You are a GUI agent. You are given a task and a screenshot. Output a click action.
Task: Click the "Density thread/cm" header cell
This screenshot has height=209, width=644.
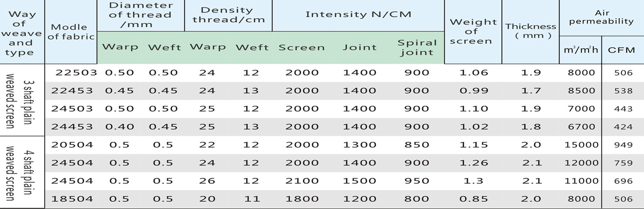pos(228,15)
